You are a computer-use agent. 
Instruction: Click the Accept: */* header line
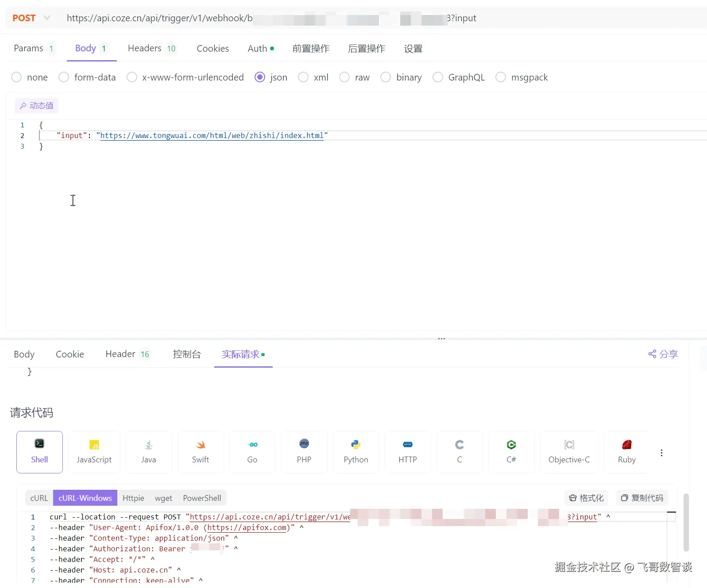tap(102, 559)
